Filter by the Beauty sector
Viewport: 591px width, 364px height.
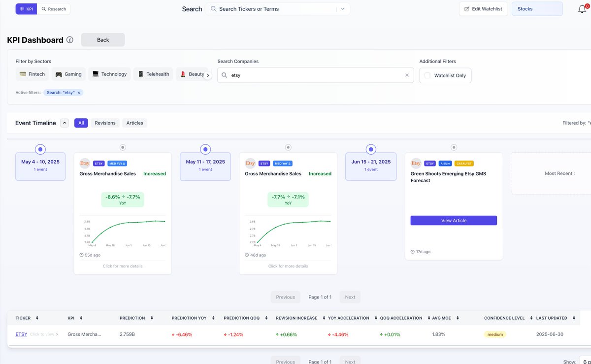pos(192,74)
